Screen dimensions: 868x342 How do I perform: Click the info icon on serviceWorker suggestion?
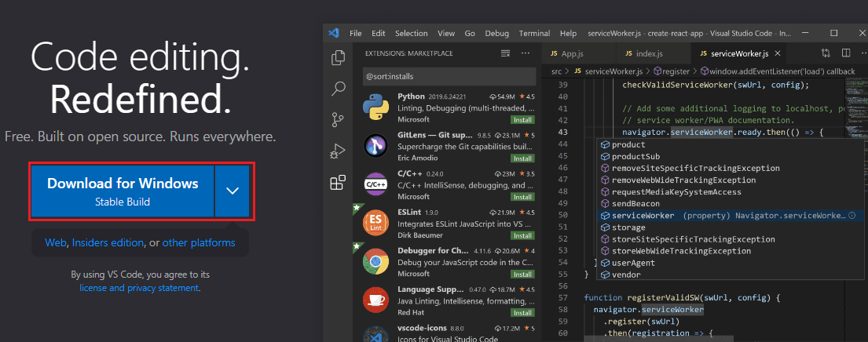click(852, 216)
